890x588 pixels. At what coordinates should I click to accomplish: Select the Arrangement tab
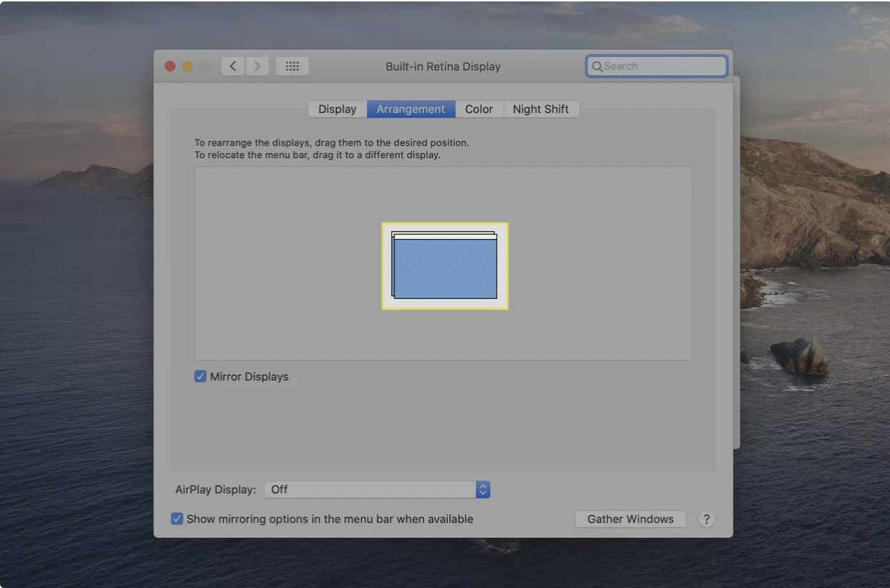click(411, 109)
